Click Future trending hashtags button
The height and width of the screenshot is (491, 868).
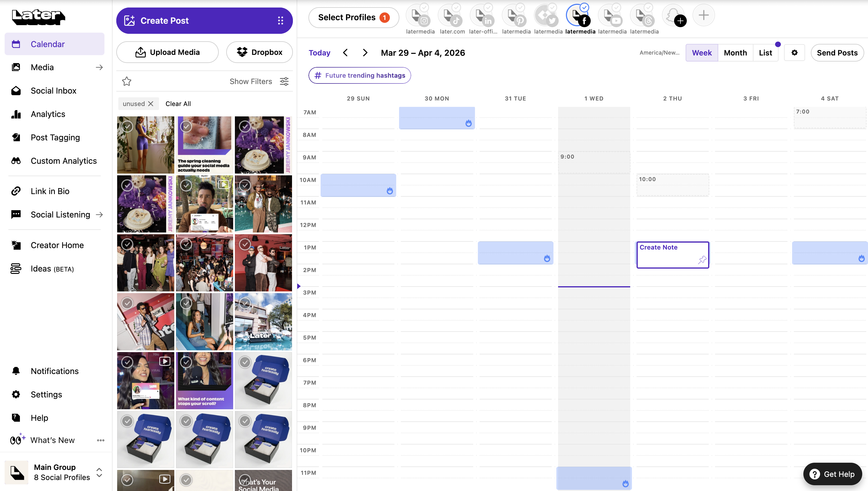point(360,75)
